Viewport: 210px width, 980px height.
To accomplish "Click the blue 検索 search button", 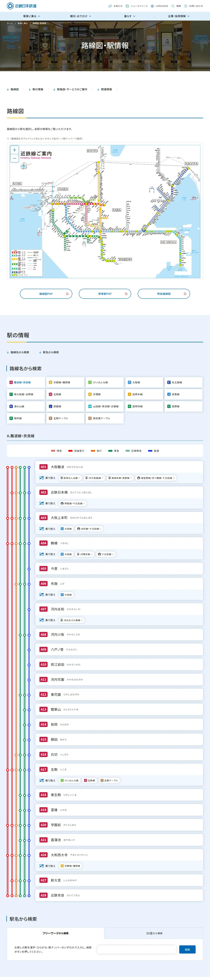I will tap(188, 950).
